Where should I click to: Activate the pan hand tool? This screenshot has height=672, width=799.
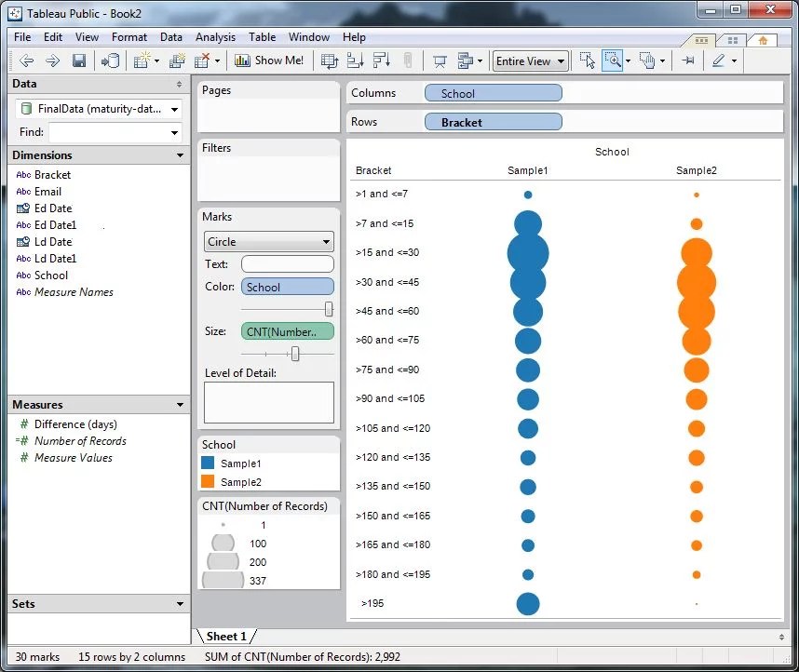pos(647,60)
